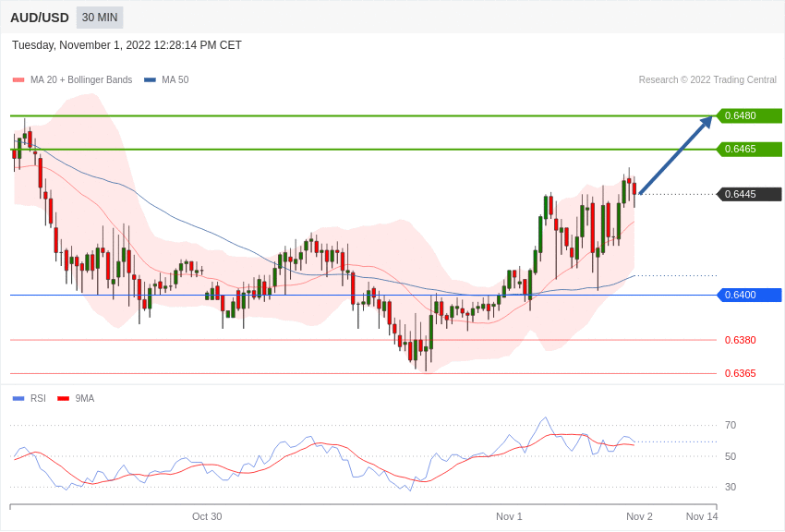The width and height of the screenshot is (785, 532).
Task: Select the MA 50 legend label
Action: click(x=175, y=80)
